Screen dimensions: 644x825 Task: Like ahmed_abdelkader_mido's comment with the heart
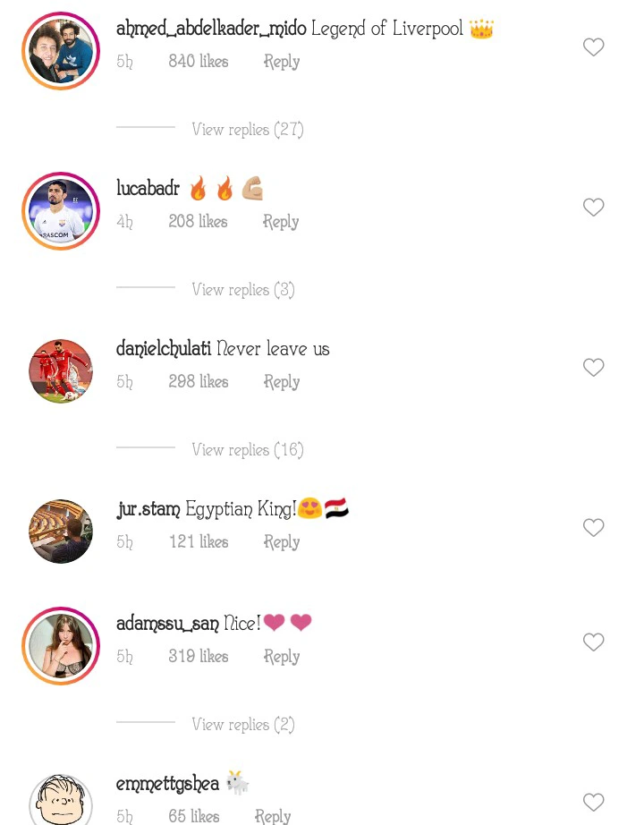pyautogui.click(x=593, y=47)
